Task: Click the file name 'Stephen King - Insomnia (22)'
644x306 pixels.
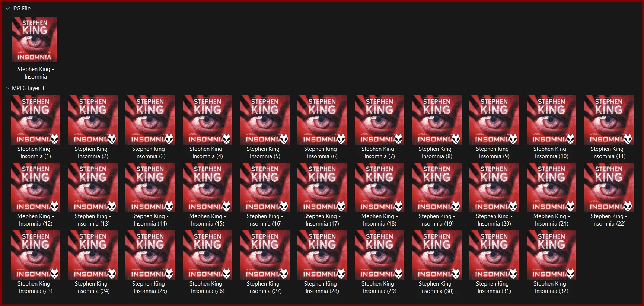Action: coord(609,220)
